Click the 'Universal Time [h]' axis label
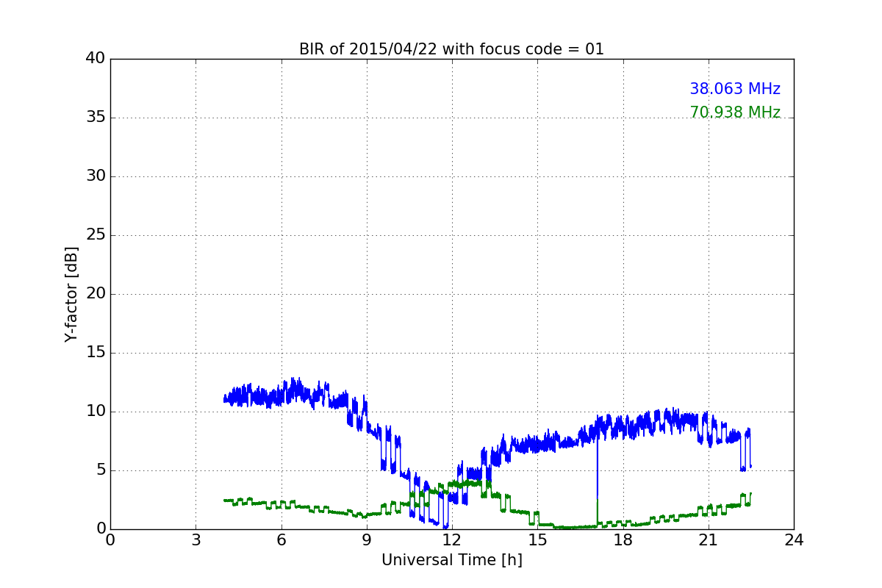This screenshot has height=588, width=882. click(451, 560)
